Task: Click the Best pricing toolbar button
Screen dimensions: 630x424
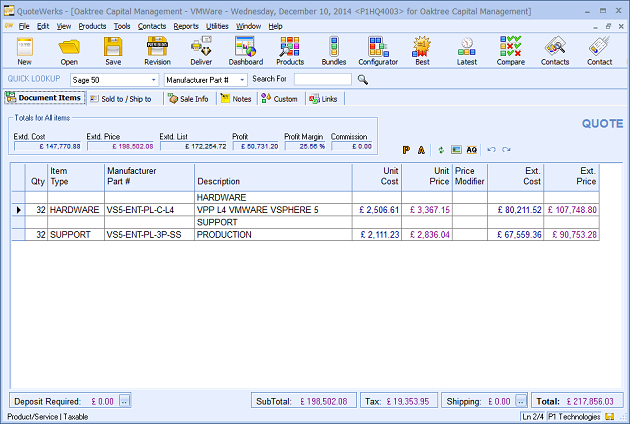Action: [422, 50]
